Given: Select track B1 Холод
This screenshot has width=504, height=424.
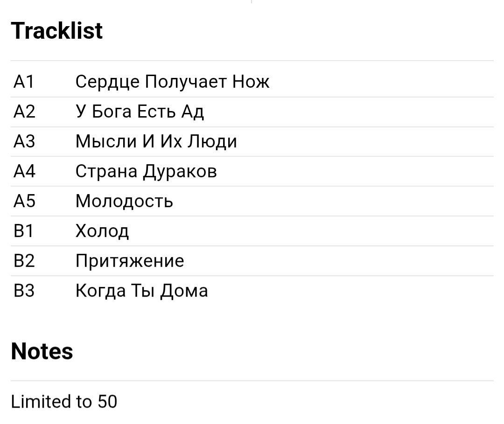Looking at the screenshot, I should pos(252,231).
